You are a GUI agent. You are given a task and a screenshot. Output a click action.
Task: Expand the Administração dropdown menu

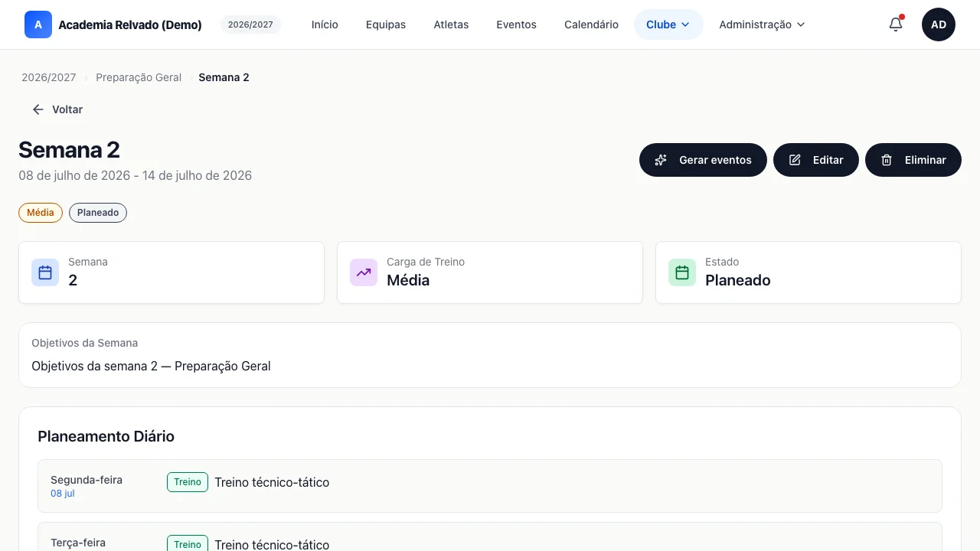pyautogui.click(x=762, y=24)
